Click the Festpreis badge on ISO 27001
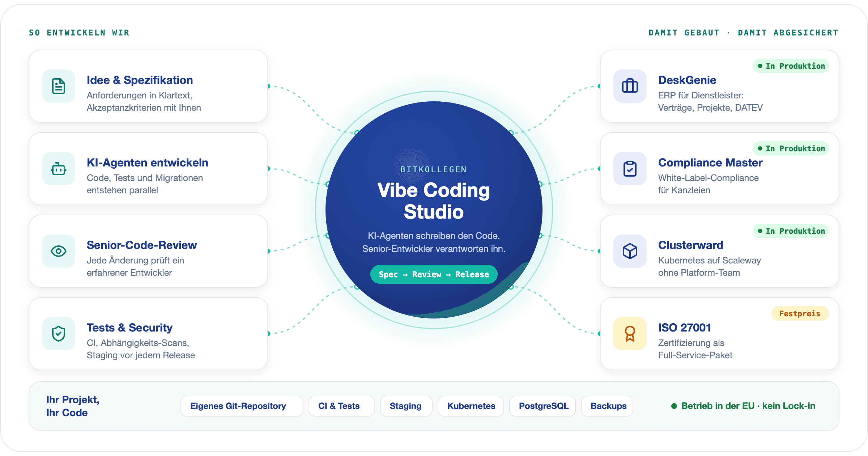The image size is (868, 456). pyautogui.click(x=800, y=313)
